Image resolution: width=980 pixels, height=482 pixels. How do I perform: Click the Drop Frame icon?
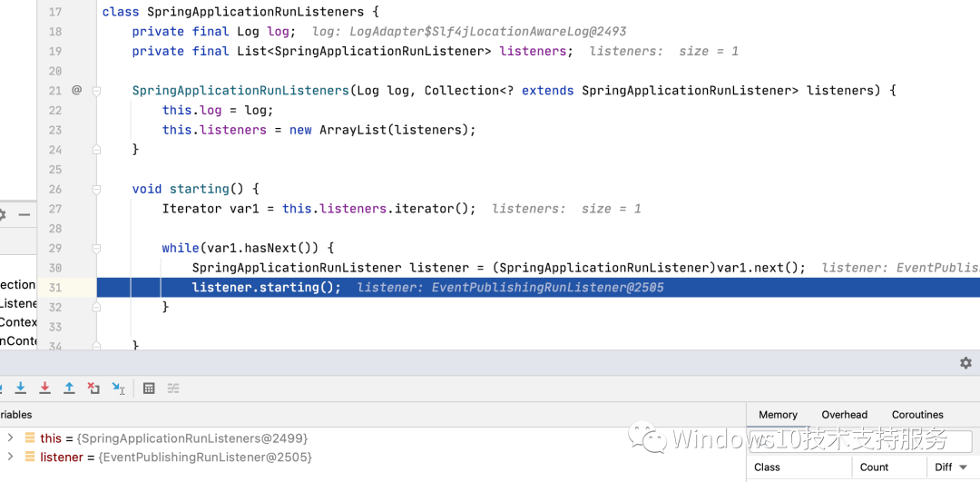93,389
